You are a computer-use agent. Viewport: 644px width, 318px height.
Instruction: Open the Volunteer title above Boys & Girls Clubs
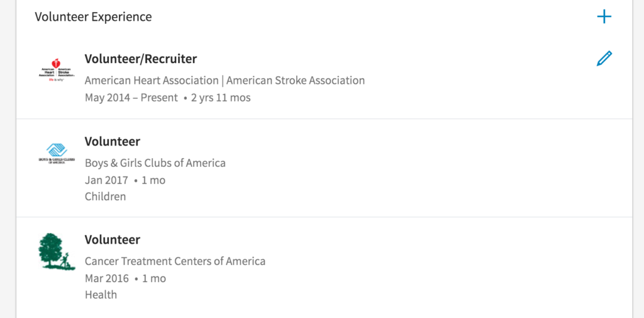point(113,142)
